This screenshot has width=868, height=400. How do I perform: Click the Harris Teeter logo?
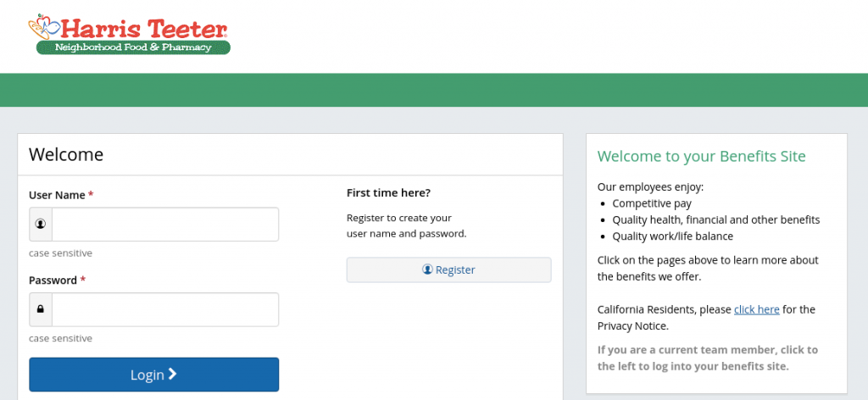click(x=129, y=34)
